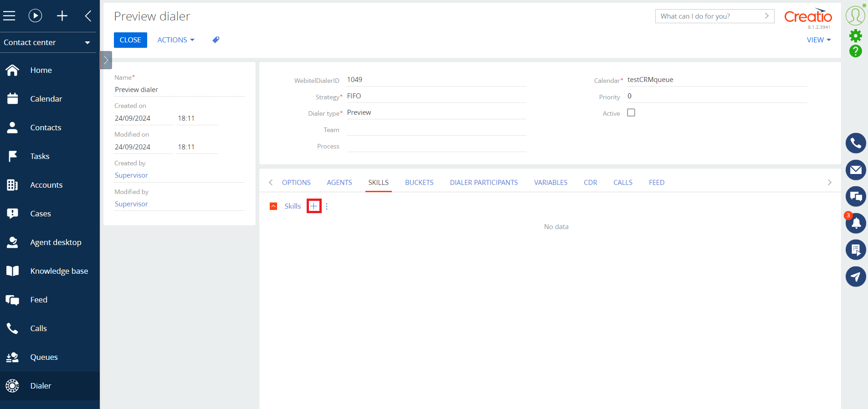868x409 pixels.
Task: Open the paper plane messenger panel
Action: [x=856, y=276]
